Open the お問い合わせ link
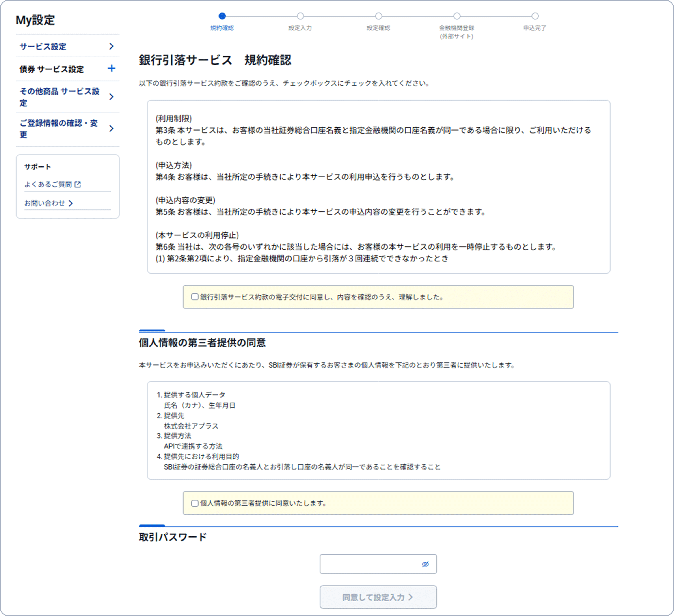 45,203
